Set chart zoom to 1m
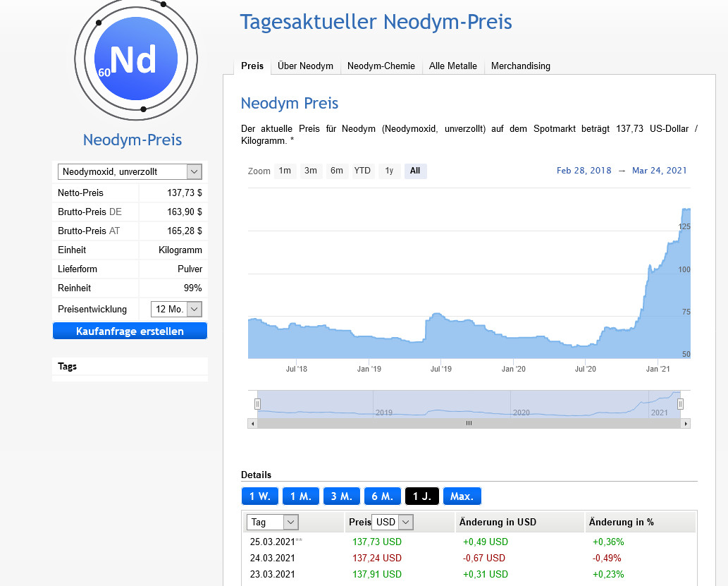The image size is (728, 586). (285, 171)
